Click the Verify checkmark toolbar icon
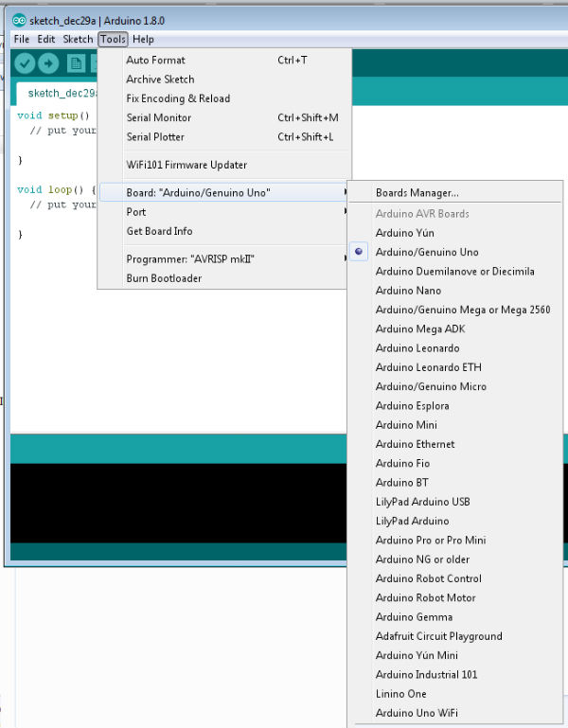Image resolution: width=568 pixels, height=728 pixels. pos(25,63)
